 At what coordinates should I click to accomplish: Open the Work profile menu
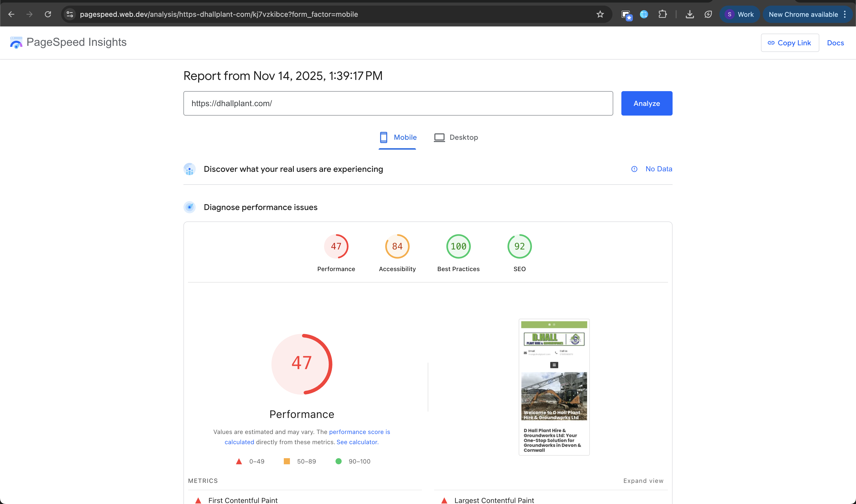739,14
